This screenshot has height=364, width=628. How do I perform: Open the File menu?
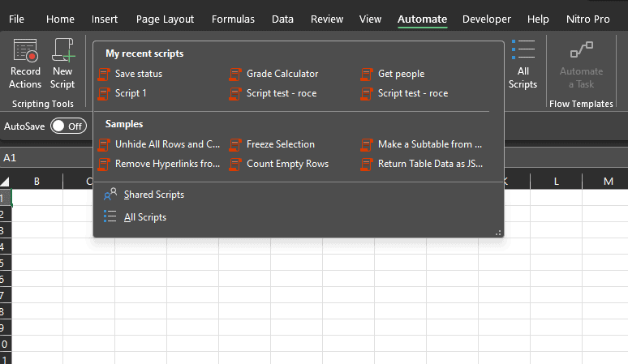(16, 19)
